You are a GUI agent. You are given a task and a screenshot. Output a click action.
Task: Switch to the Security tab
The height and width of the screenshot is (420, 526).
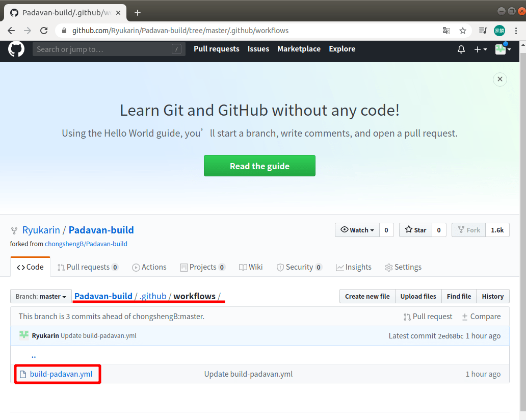click(299, 267)
